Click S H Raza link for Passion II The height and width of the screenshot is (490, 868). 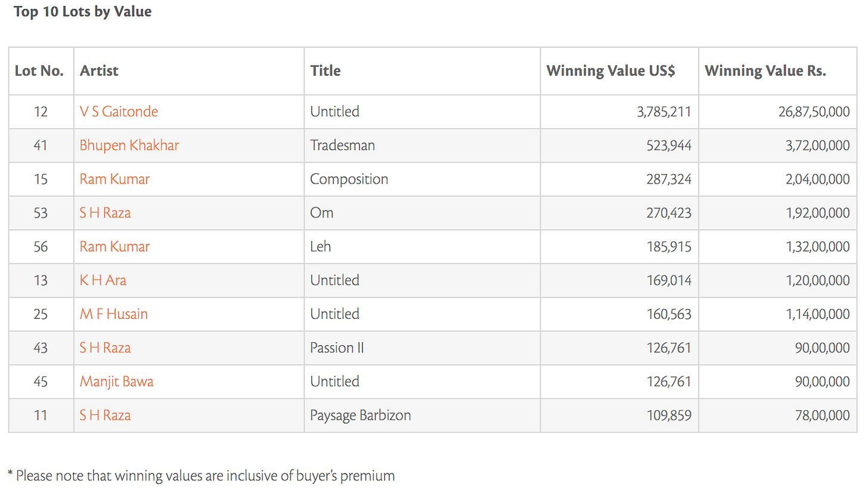tap(105, 348)
